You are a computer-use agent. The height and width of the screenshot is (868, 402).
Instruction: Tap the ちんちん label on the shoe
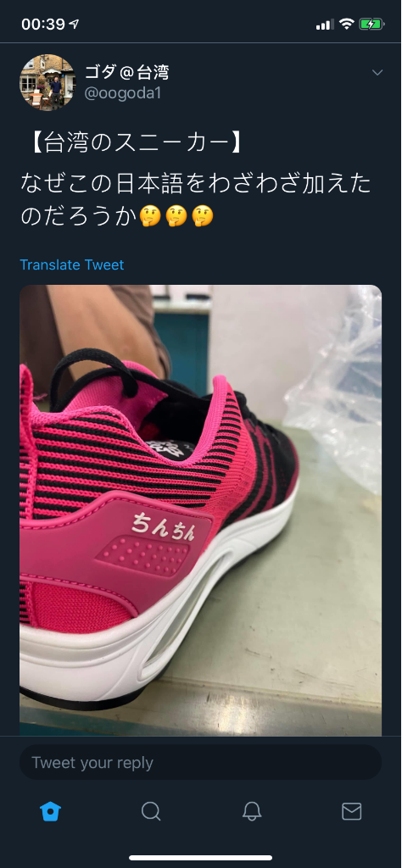click(164, 525)
